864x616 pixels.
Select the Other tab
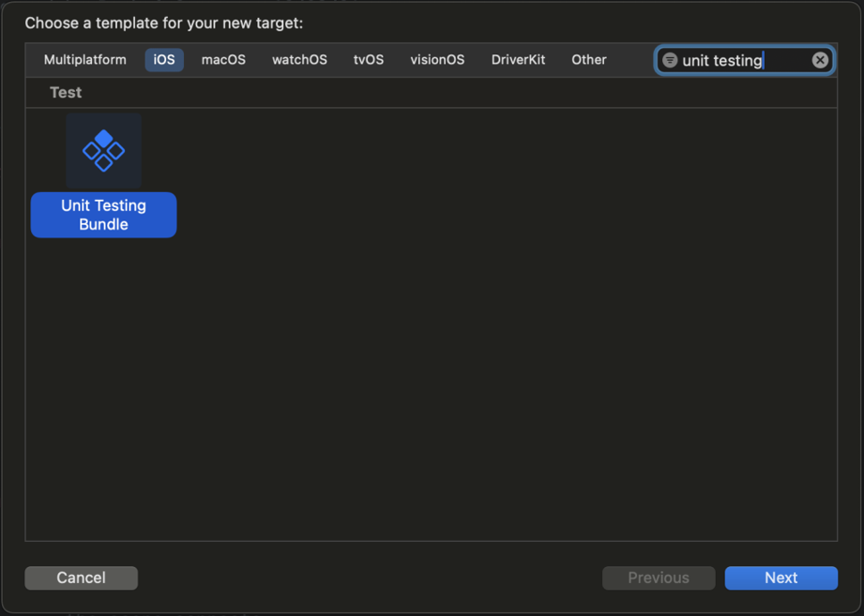[x=588, y=59]
